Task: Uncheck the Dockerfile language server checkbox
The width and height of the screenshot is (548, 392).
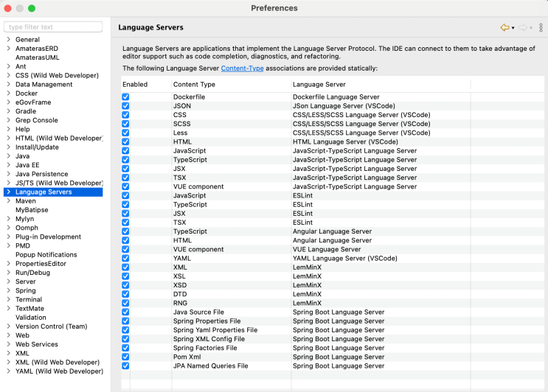Action: point(125,97)
